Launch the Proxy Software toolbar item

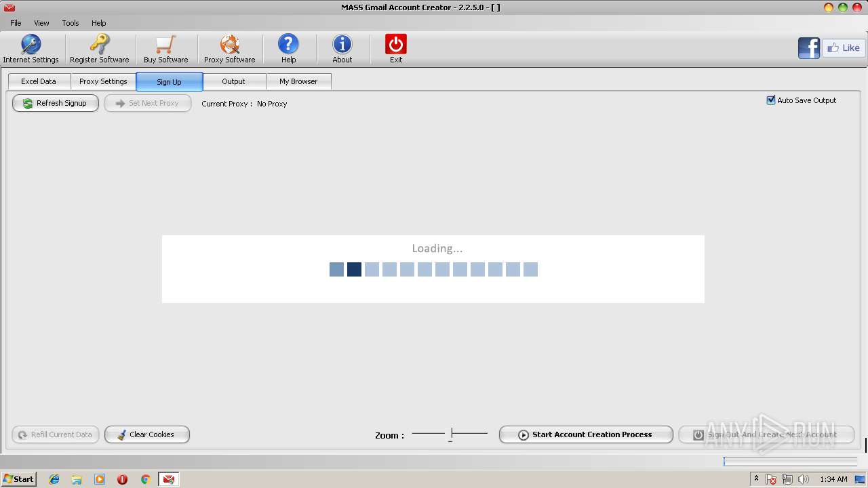coord(229,49)
